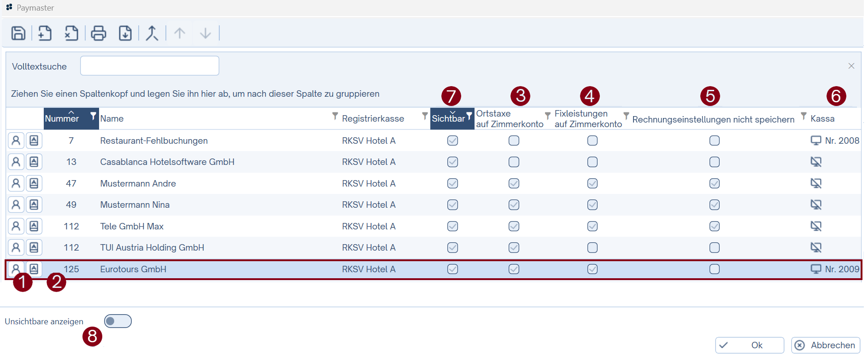
Task: Confirm with the Ok button
Action: [750, 345]
